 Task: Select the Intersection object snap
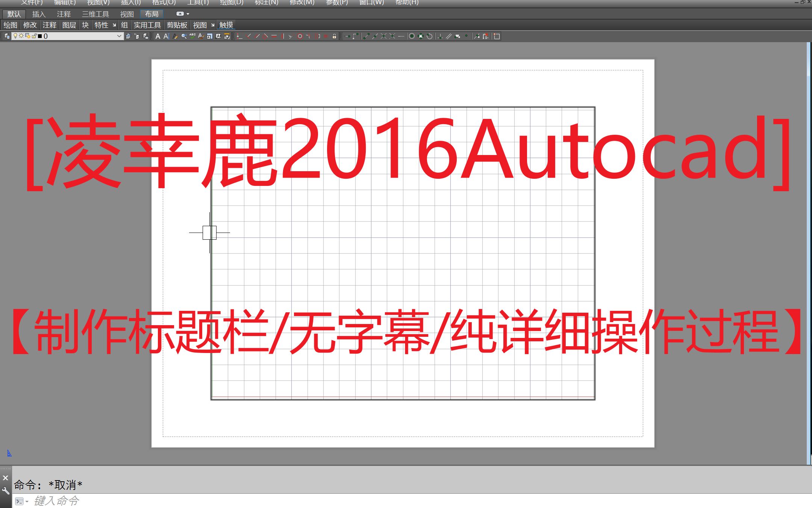tap(383, 36)
